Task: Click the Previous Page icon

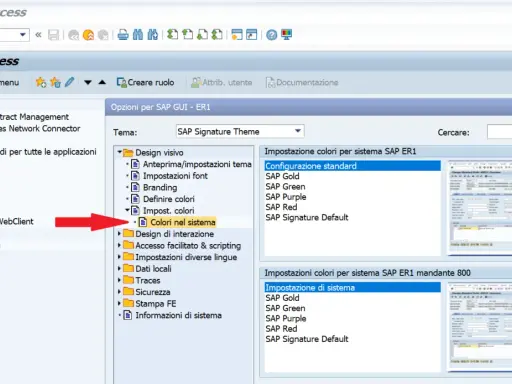Action: [x=187, y=35]
